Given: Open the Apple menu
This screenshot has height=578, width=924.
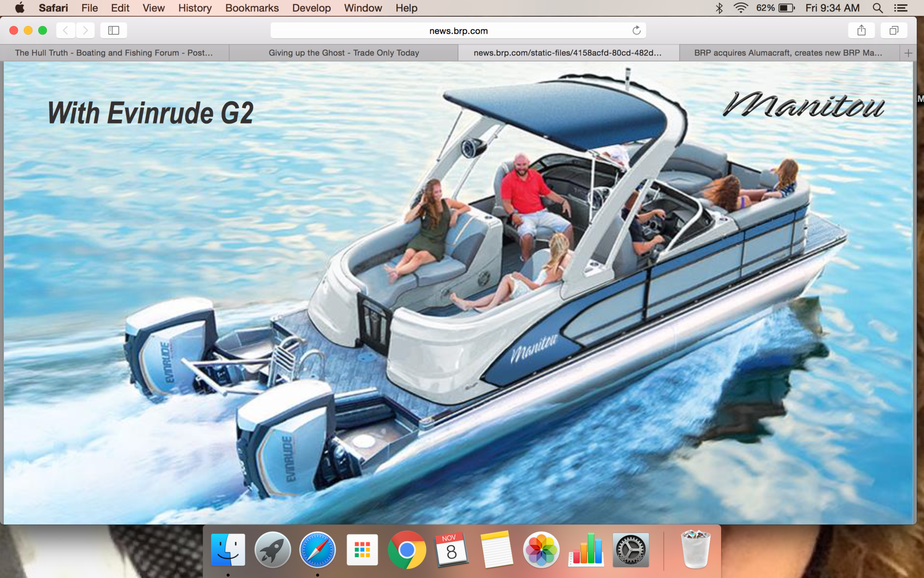Looking at the screenshot, I should (19, 8).
